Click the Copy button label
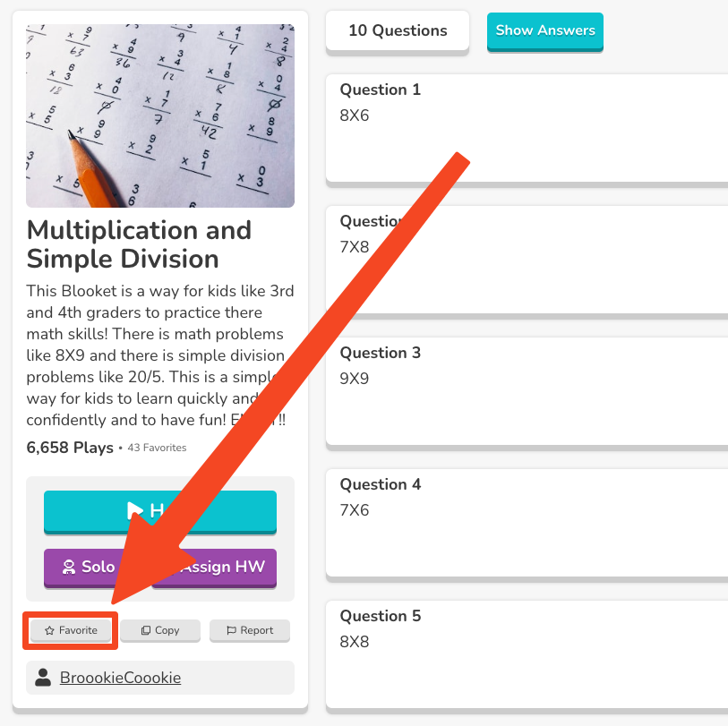 point(167,630)
